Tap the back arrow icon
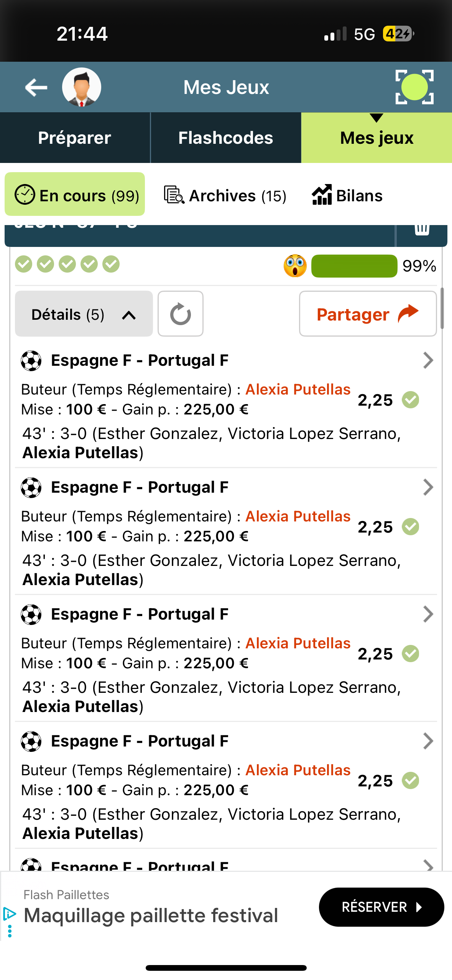The image size is (452, 980). click(36, 87)
